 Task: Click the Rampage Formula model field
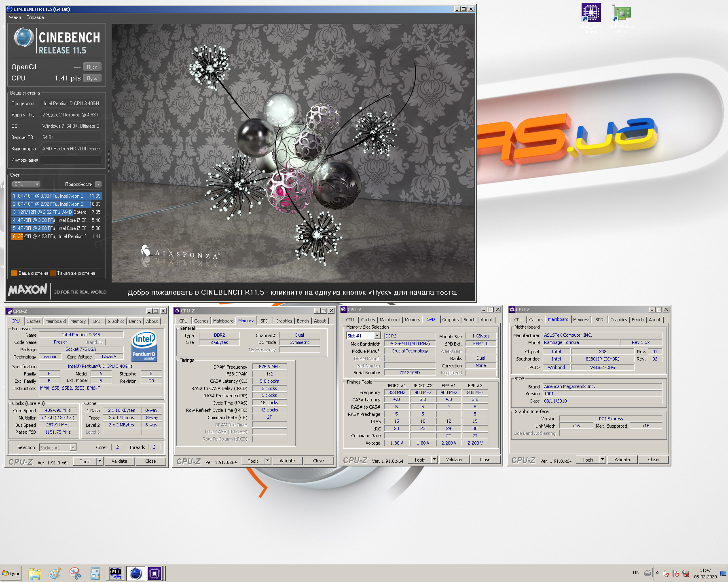coord(581,342)
